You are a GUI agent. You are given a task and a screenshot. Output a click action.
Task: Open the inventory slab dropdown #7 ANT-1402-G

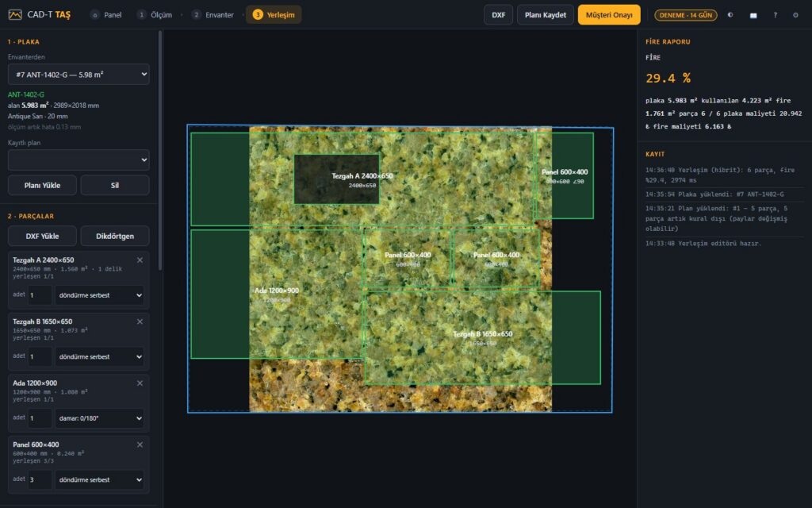(x=79, y=74)
